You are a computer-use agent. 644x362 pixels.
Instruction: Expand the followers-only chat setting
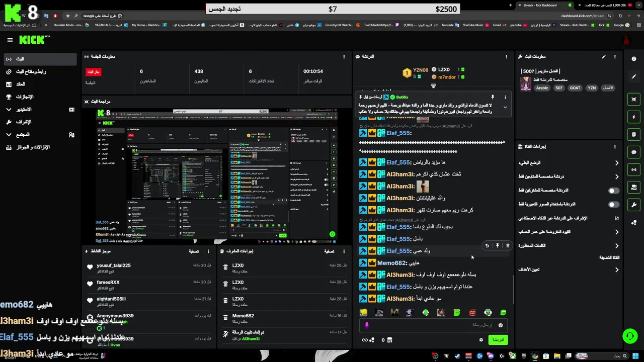617,176
